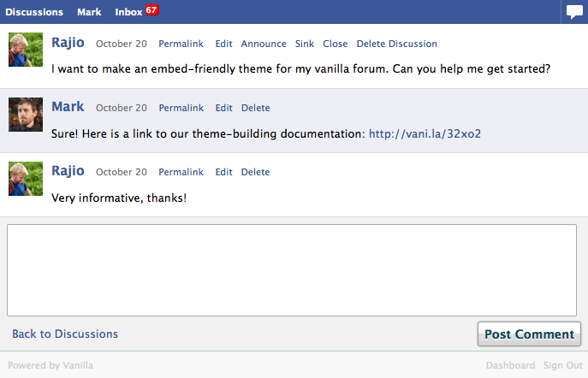Click Mark's avatar photo

click(26, 115)
